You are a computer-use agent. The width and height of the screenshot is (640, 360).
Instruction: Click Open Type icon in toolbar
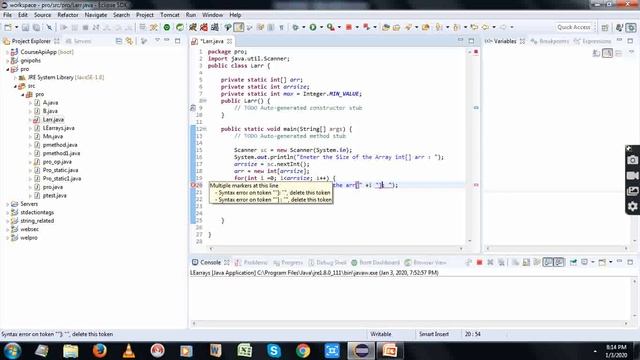386,27
